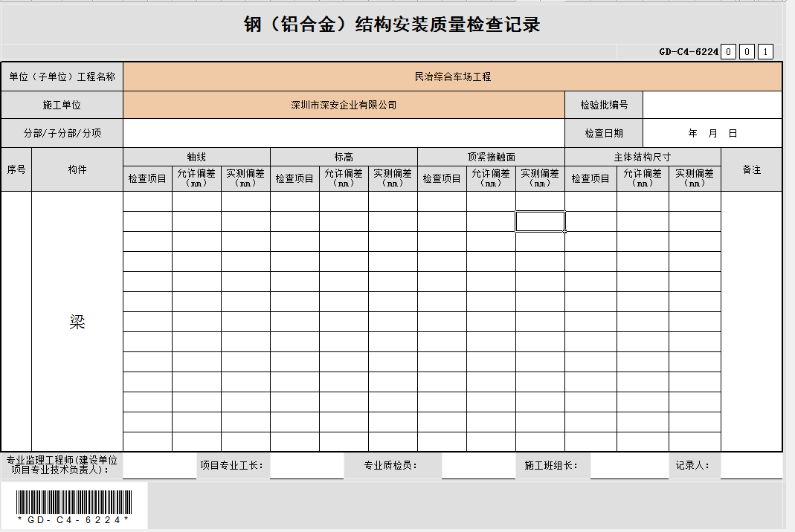Click the 标高 column group header
Screen dimensions: 795x532
click(x=344, y=157)
